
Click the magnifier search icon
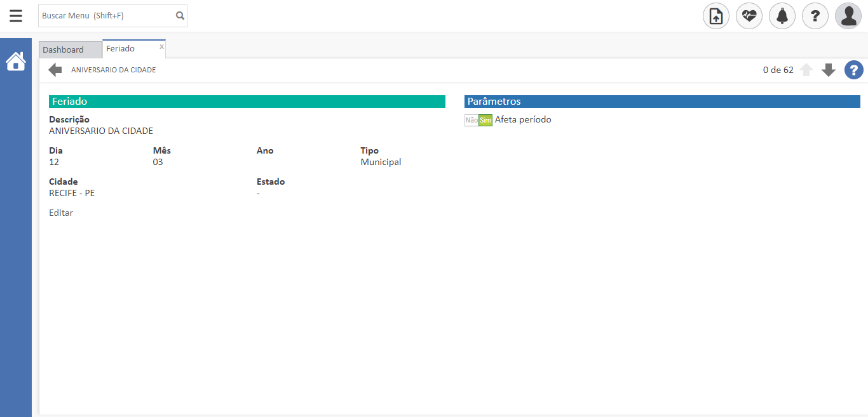(180, 16)
